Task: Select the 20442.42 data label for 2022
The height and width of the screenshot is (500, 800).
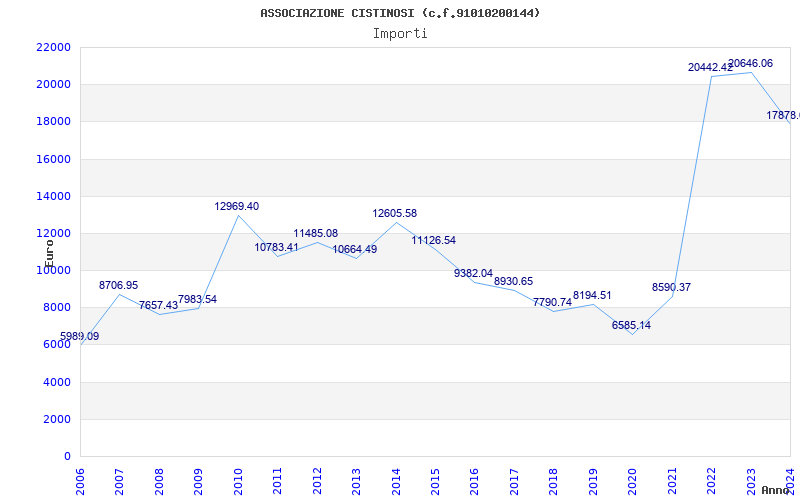Action: tap(710, 68)
